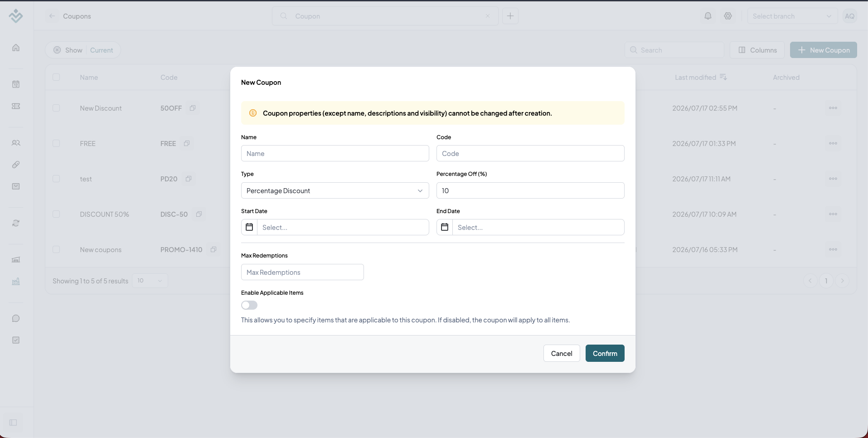The width and height of the screenshot is (868, 438).
Task: Focus the Max Redemptions field
Action: [x=302, y=272]
